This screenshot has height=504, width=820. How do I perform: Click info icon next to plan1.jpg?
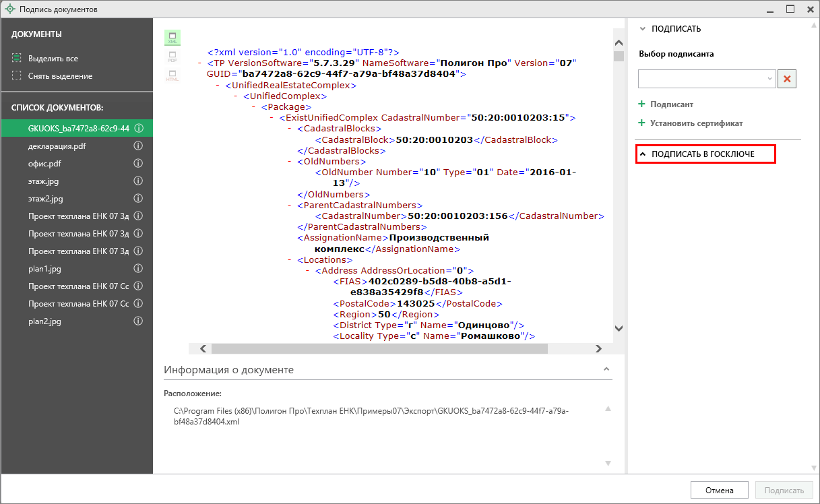(138, 268)
